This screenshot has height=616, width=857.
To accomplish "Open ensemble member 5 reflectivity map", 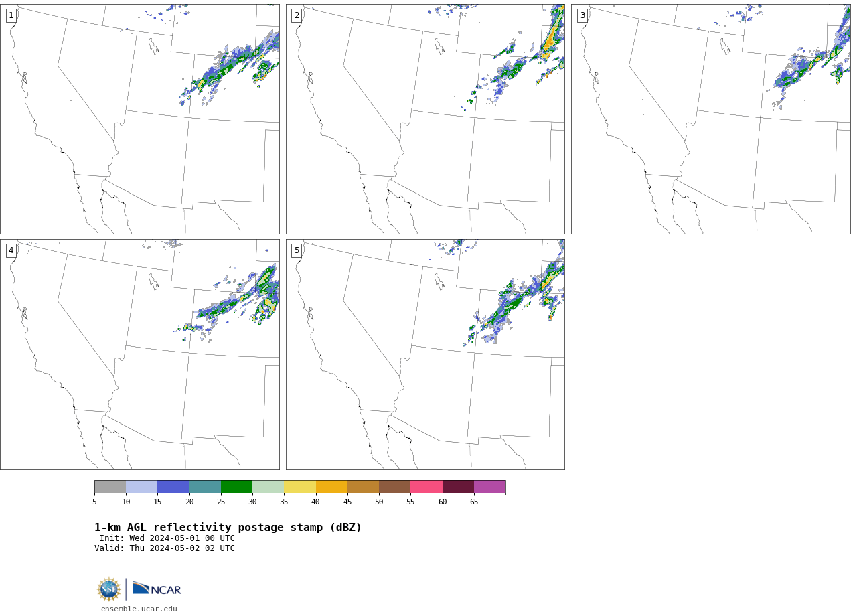I will point(425,354).
